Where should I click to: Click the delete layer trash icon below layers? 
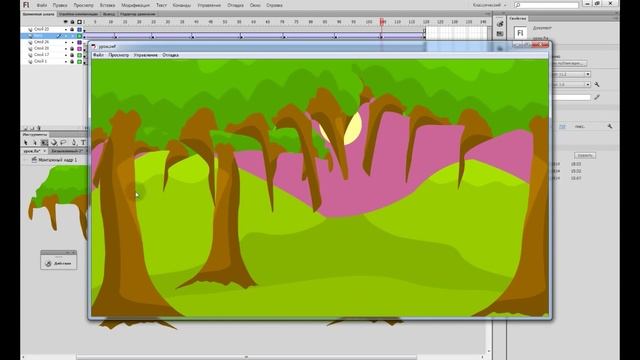39,128
